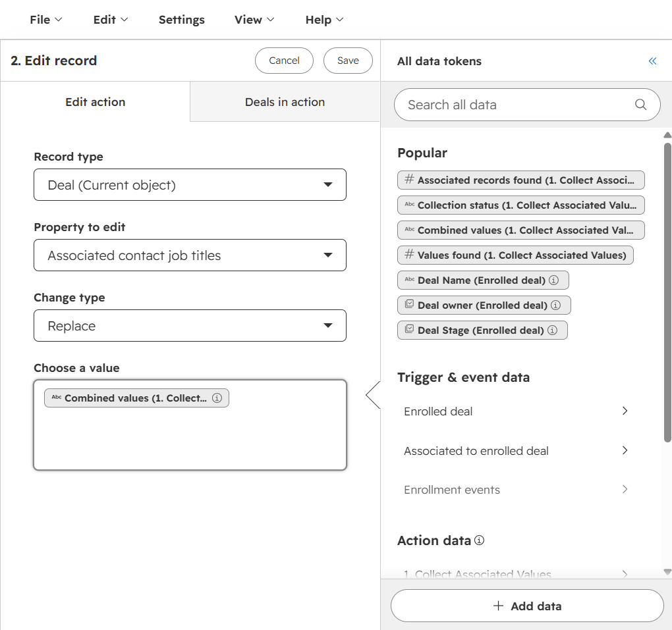Viewport: 672px width, 630px height.
Task: Click the Search all data field
Action: tap(527, 105)
